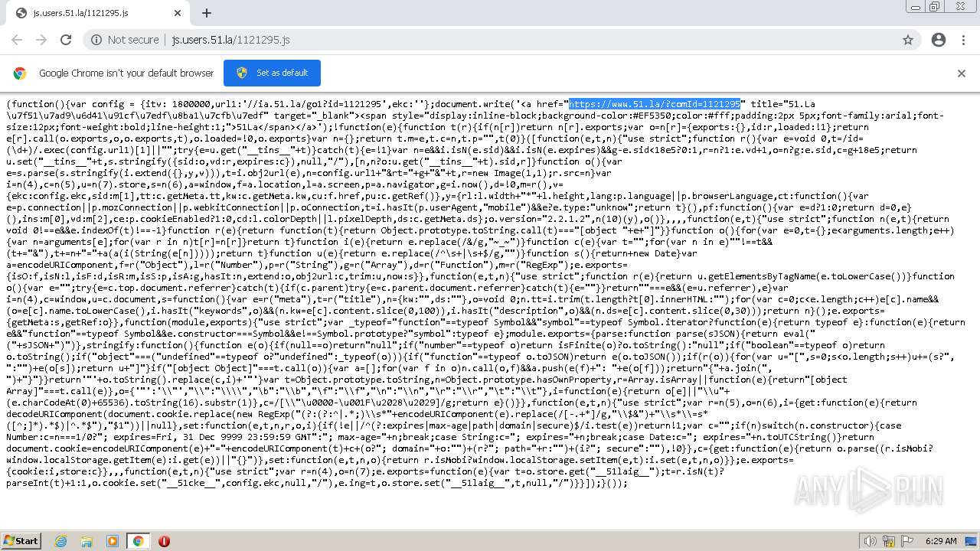Open the Chrome three-dot menu

(963, 40)
